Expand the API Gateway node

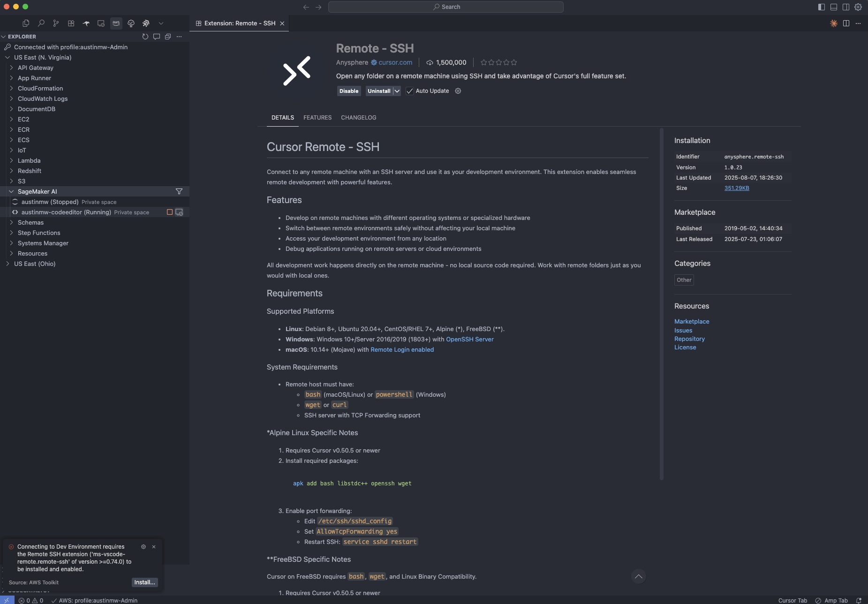pyautogui.click(x=11, y=68)
